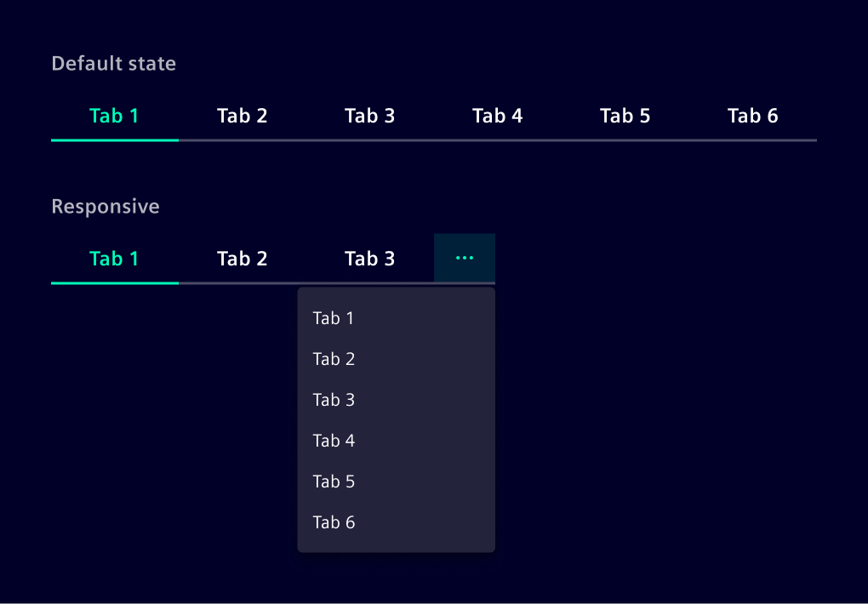Select the active Tab 1 in default state
Screen dimensions: 868x604
coord(115,116)
